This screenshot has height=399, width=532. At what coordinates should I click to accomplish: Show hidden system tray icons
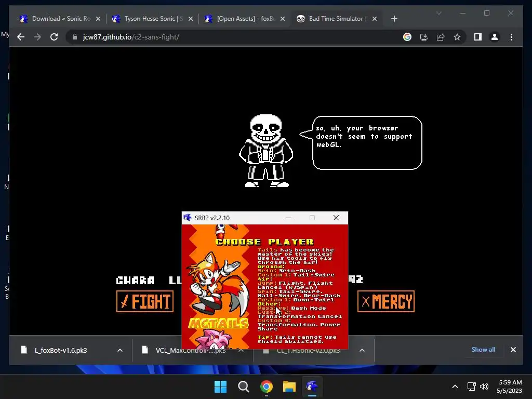tap(455, 387)
